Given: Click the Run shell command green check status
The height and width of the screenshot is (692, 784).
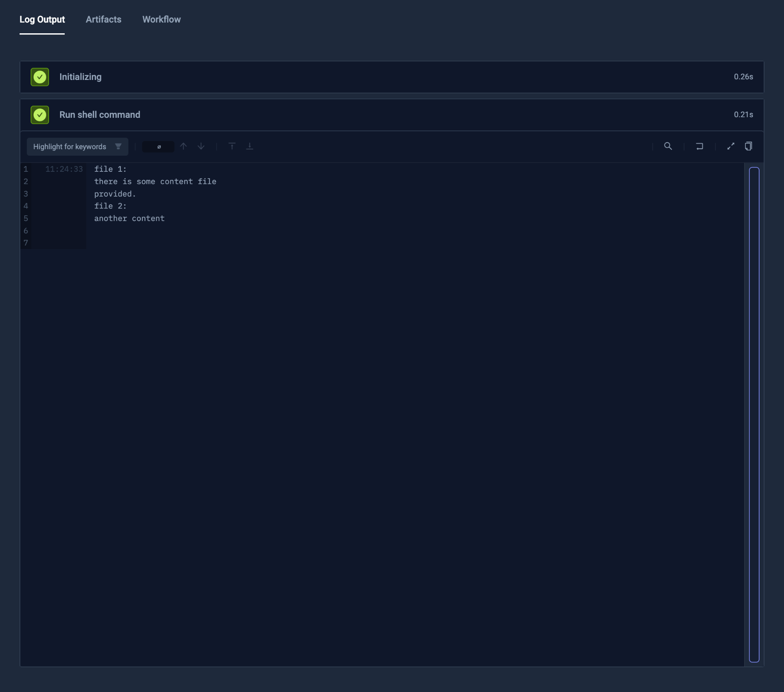Looking at the screenshot, I should (40, 115).
